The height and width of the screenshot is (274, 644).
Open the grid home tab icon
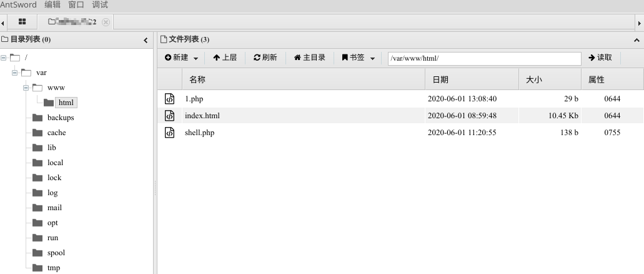(22, 22)
